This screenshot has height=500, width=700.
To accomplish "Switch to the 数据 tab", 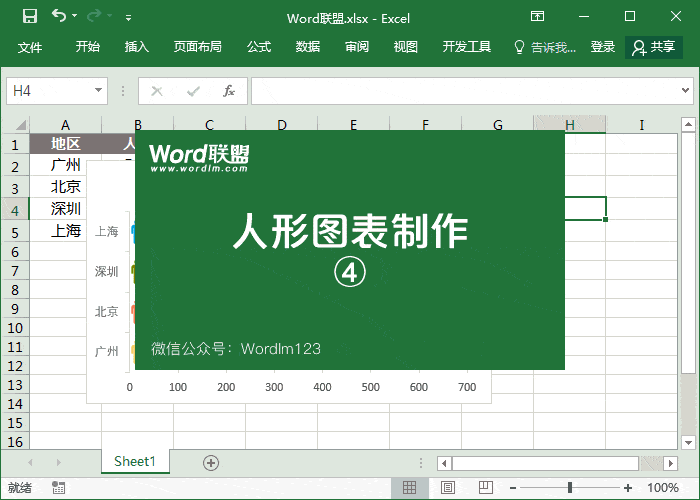I will coord(308,46).
